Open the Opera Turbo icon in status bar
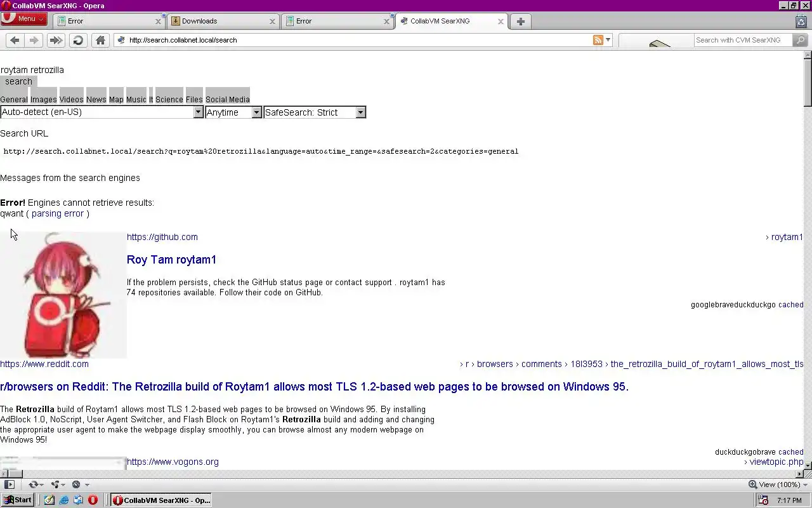 pyautogui.click(x=76, y=485)
